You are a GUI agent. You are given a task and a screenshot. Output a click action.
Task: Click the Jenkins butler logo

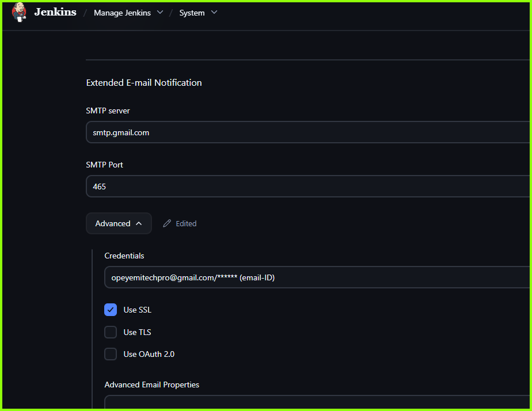pyautogui.click(x=19, y=12)
